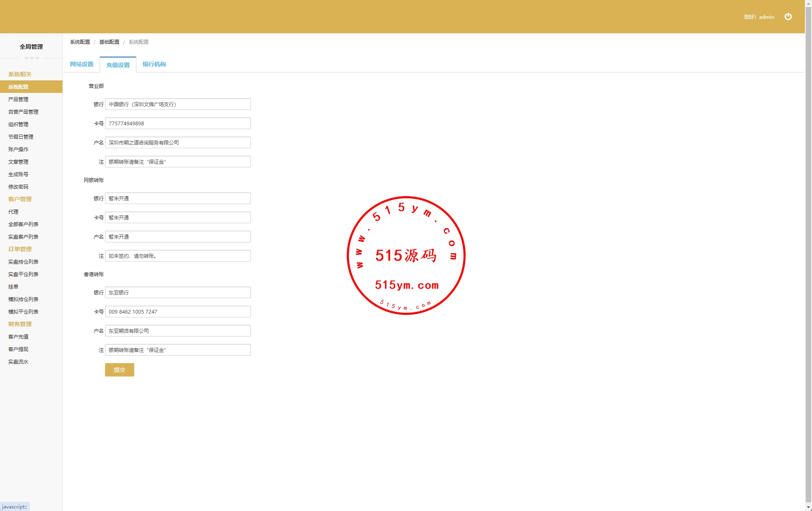
Task: Open 产品管理 in the sidebar
Action: (18, 99)
